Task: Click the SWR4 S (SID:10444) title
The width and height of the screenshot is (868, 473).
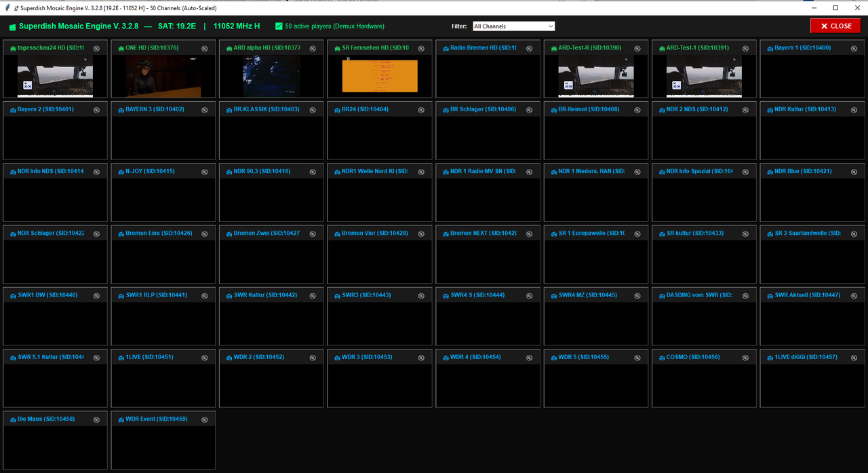Action: [477, 295]
